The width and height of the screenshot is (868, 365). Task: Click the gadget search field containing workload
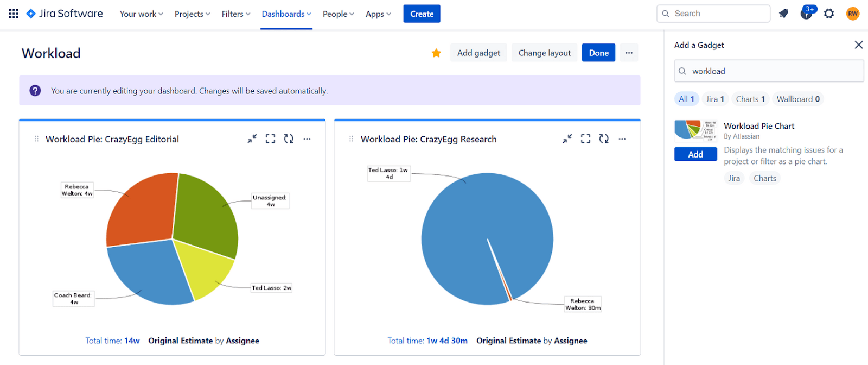[x=769, y=71]
